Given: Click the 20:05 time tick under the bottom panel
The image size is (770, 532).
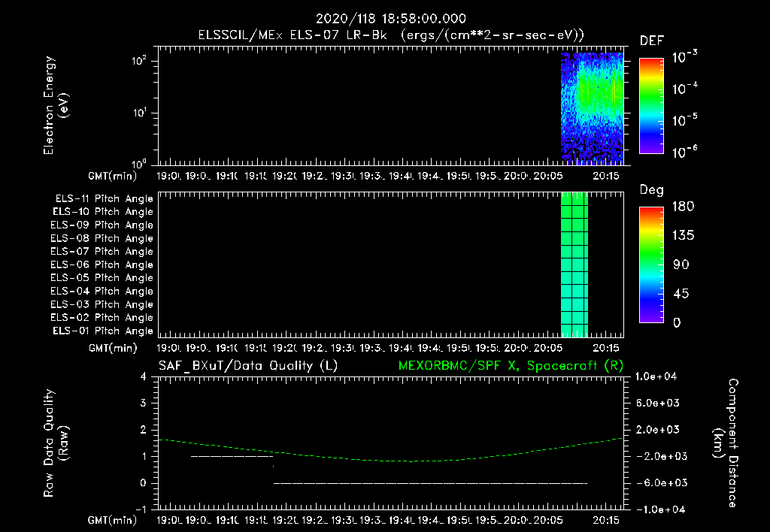Looking at the screenshot, I should pos(548,520).
